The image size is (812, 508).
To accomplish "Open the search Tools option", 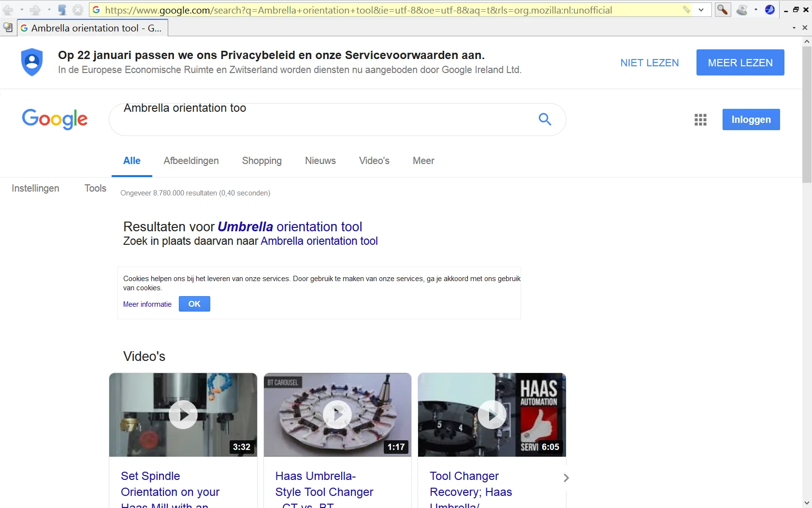I will (95, 188).
